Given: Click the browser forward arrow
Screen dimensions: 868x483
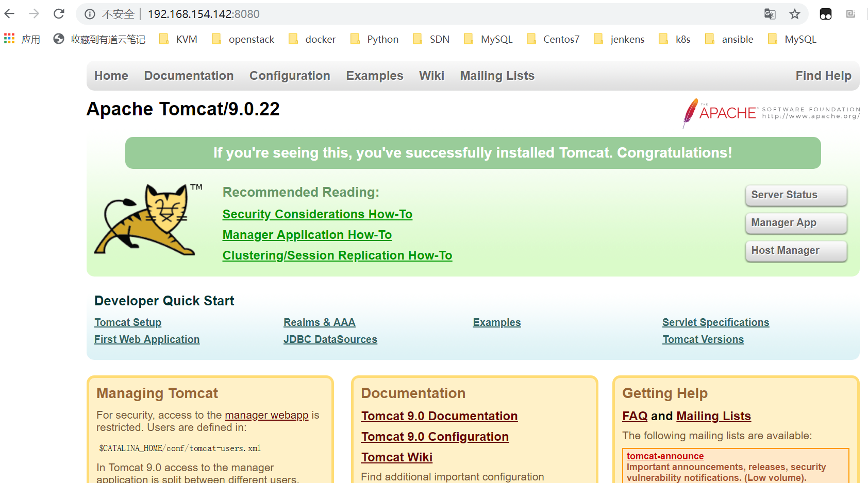Looking at the screenshot, I should (x=34, y=14).
